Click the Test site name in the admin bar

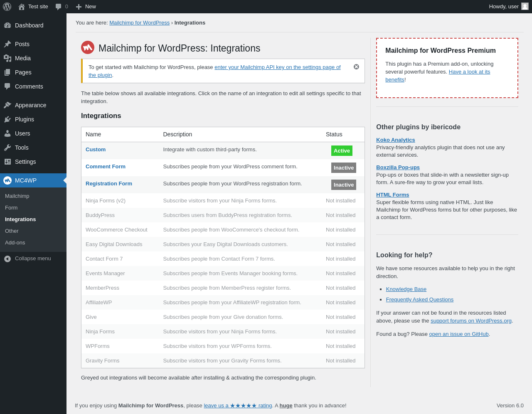pyautogui.click(x=38, y=7)
